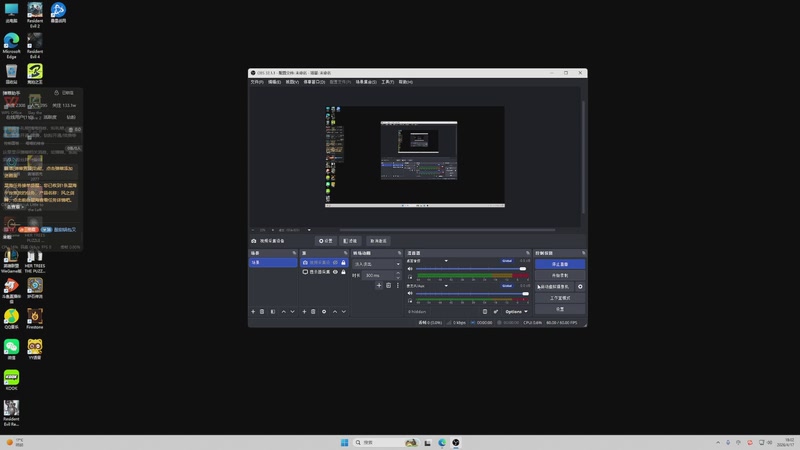This screenshot has width=800, height=450.
Task: Expand the scene transition type dropdown
Action: coord(397,264)
